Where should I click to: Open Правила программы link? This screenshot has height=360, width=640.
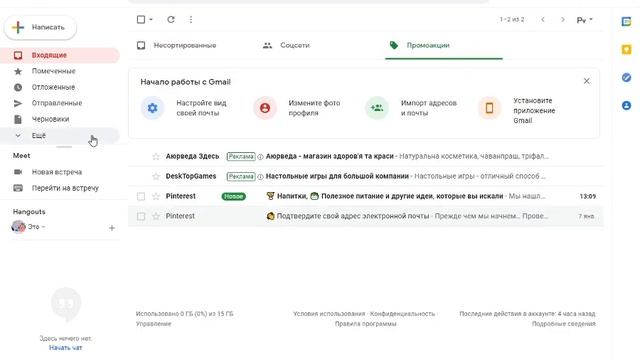coord(365,324)
